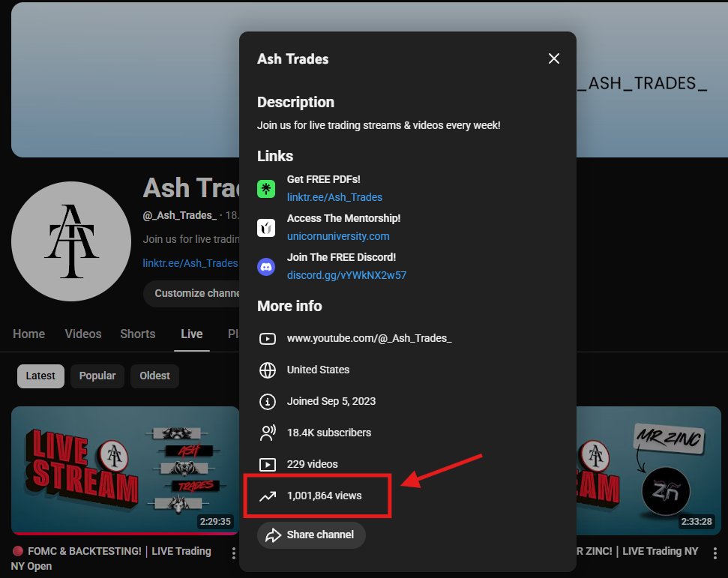Click the FOMC & BACKTESTING video title

point(111,559)
